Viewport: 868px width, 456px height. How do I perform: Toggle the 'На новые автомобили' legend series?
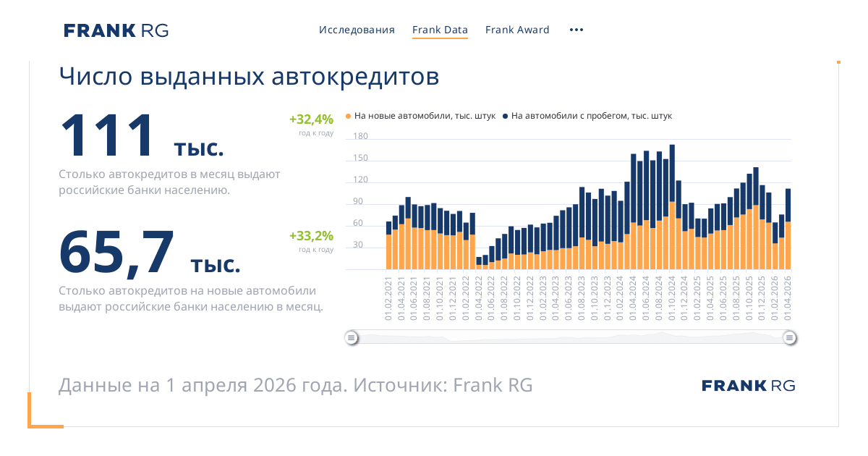click(x=420, y=116)
